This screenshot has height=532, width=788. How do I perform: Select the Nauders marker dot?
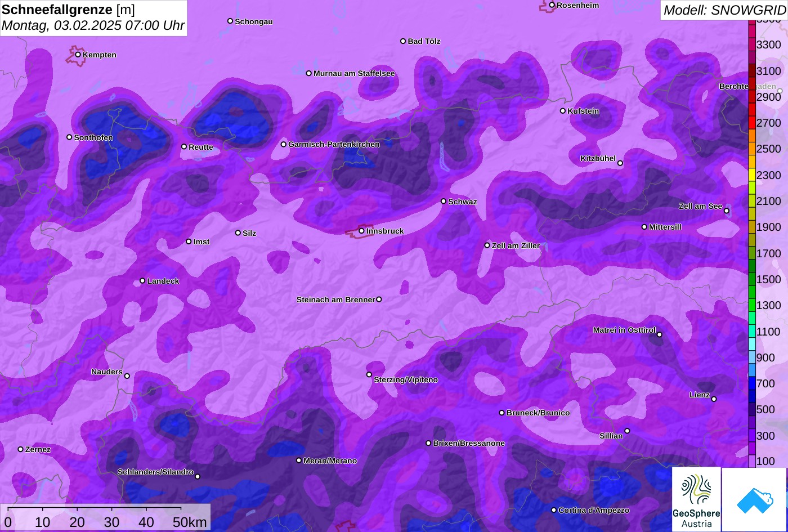tap(127, 376)
